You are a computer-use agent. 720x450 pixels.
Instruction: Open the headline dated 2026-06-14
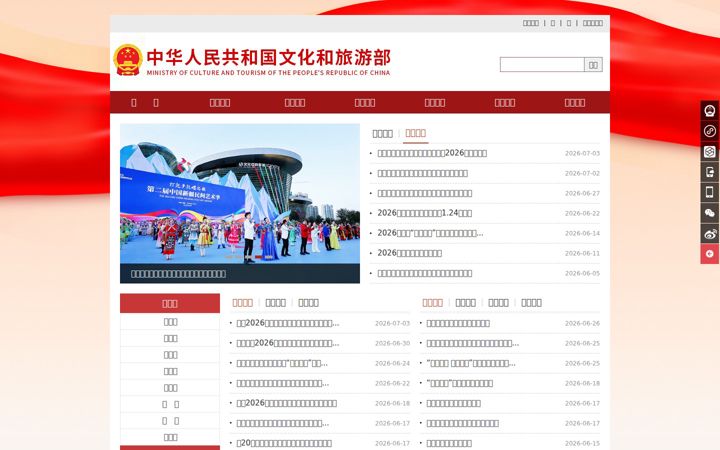point(430,233)
